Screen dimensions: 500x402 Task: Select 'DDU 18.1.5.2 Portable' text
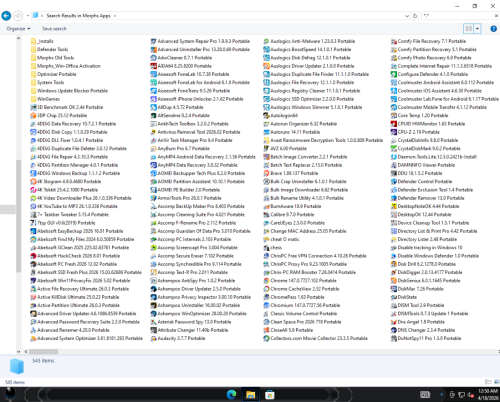(x=420, y=173)
